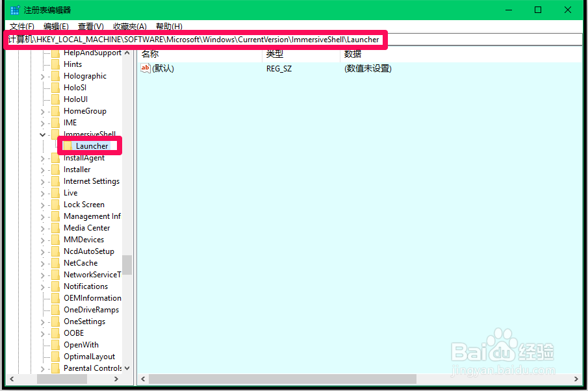Viewport: 588px width, 391px height.
Task: Open the 收藏夹(A) menu
Action: (130, 26)
